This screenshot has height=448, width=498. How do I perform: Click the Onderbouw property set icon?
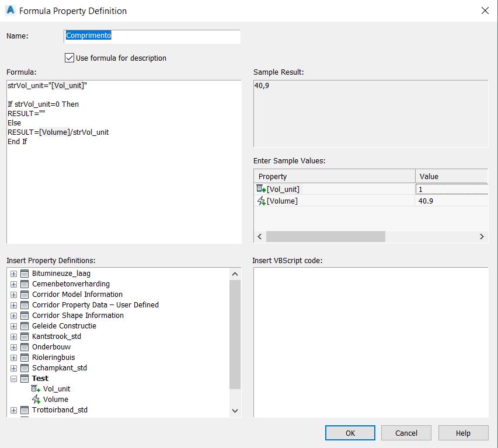pos(25,347)
